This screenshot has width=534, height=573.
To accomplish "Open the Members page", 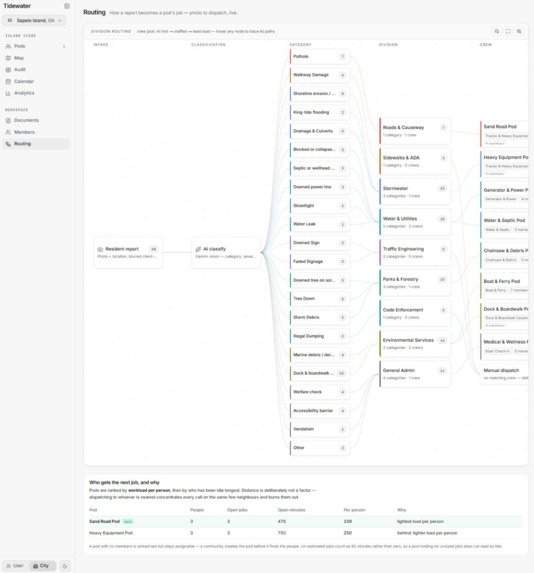I will pyautogui.click(x=36, y=132).
